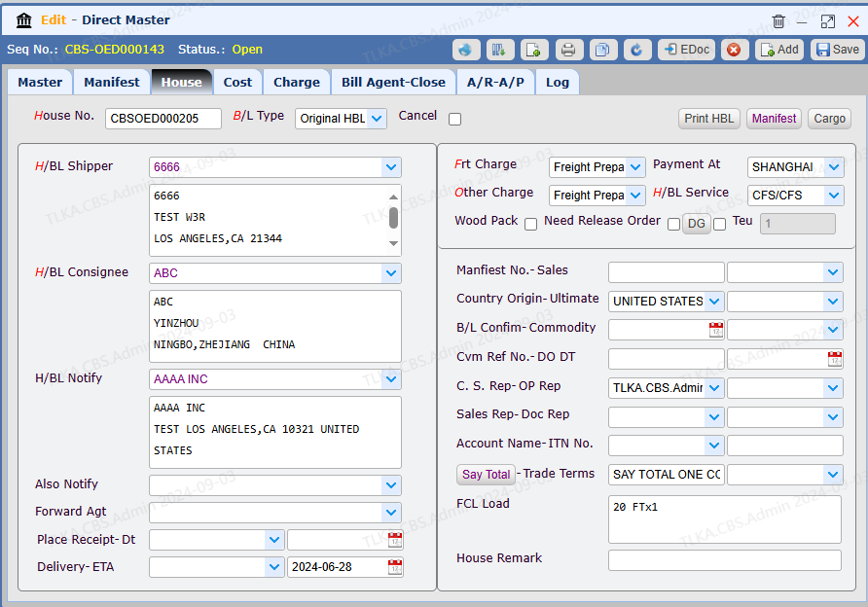Open the Log tab
Image resolution: width=868 pixels, height=607 pixels.
point(558,83)
